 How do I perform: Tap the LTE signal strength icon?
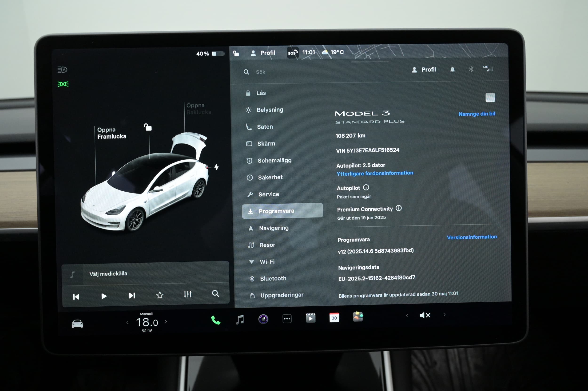488,69
